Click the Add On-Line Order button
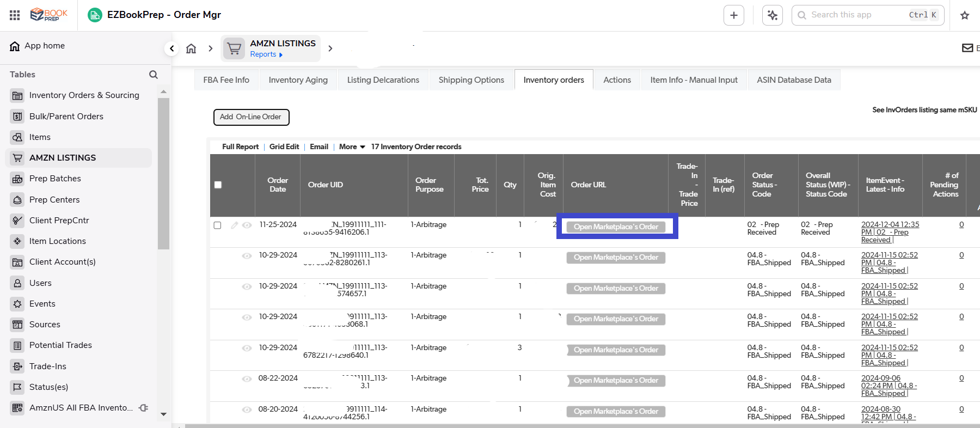This screenshot has width=980, height=428. (x=251, y=117)
